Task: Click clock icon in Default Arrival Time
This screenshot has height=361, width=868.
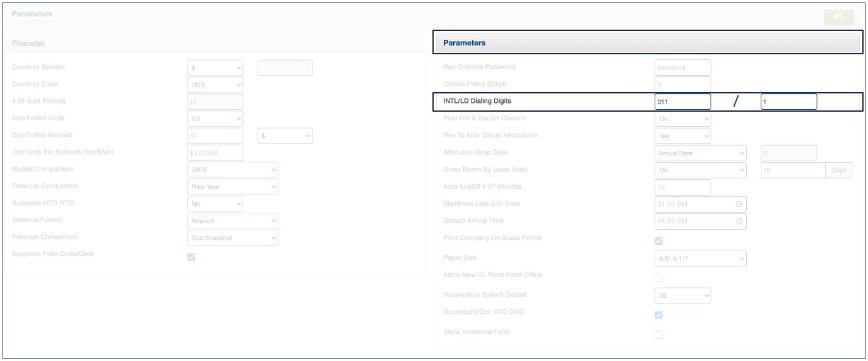Action: pos(739,222)
